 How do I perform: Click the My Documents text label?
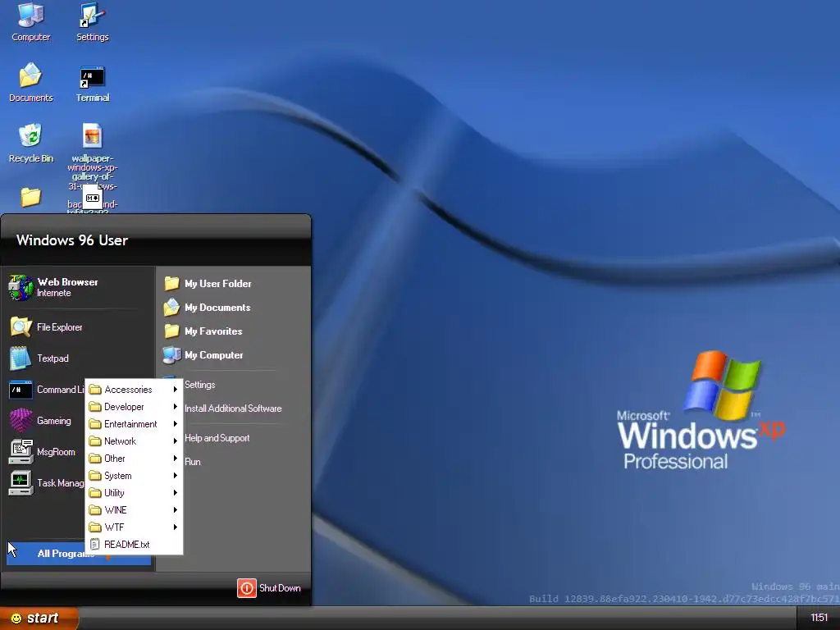pos(217,307)
